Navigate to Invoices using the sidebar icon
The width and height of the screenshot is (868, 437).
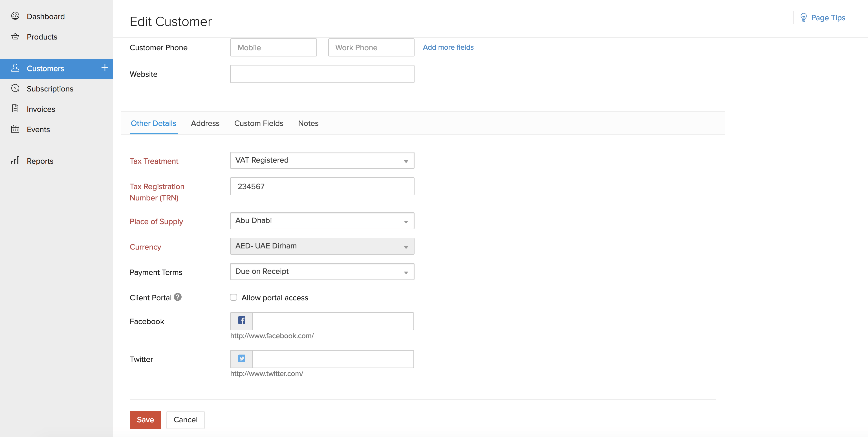point(16,109)
